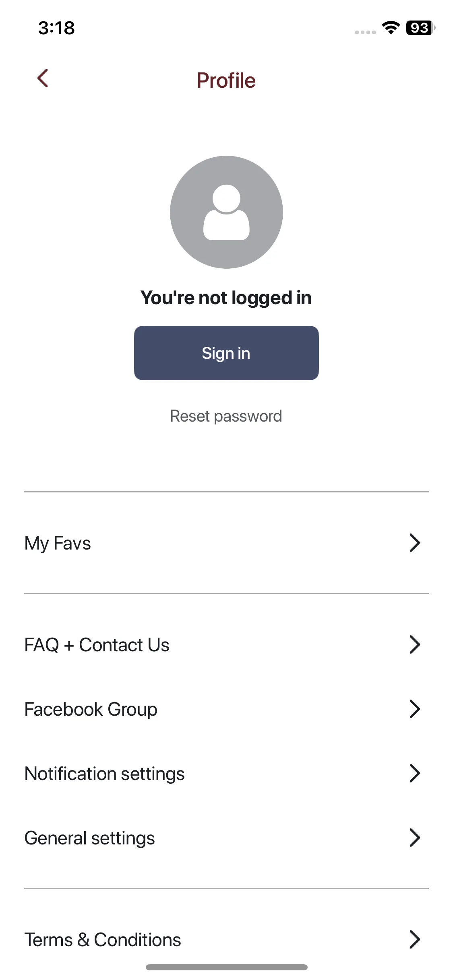The image size is (453, 980).
Task: Tap the battery indicator showing 93
Action: tap(420, 28)
